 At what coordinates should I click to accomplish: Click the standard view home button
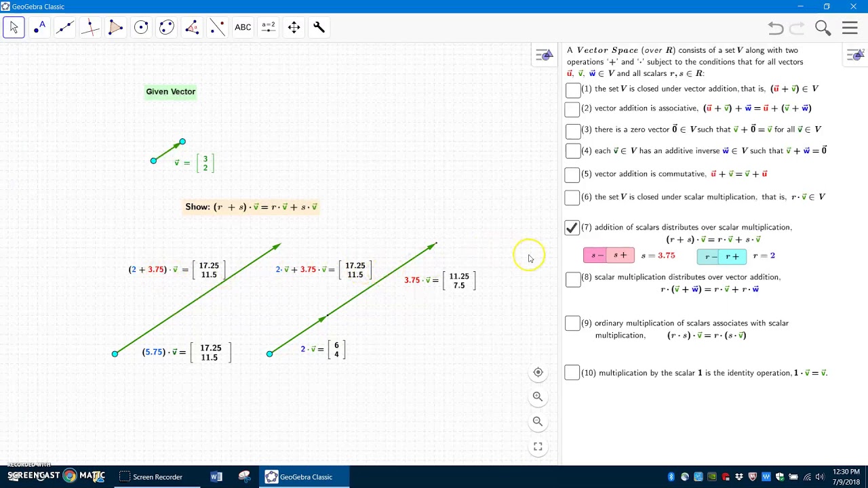tap(538, 372)
